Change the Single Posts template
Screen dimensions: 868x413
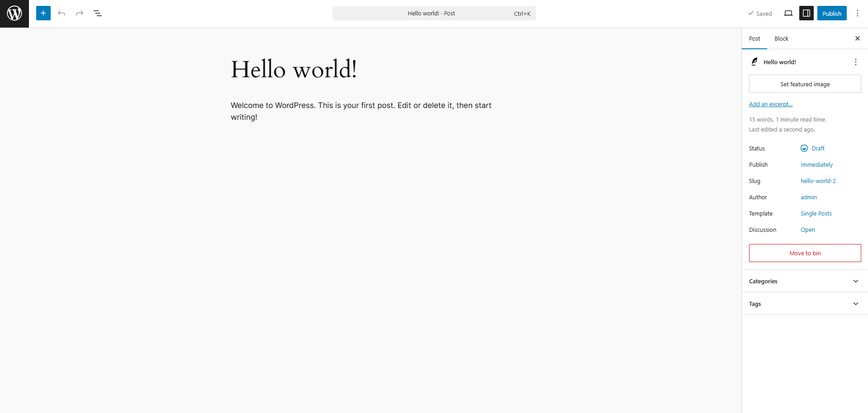(816, 213)
